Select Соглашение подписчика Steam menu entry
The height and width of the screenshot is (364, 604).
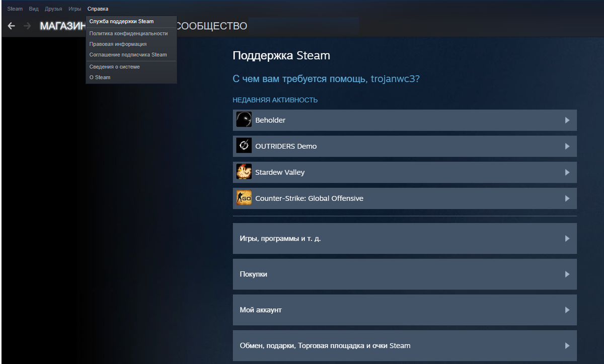click(x=131, y=55)
